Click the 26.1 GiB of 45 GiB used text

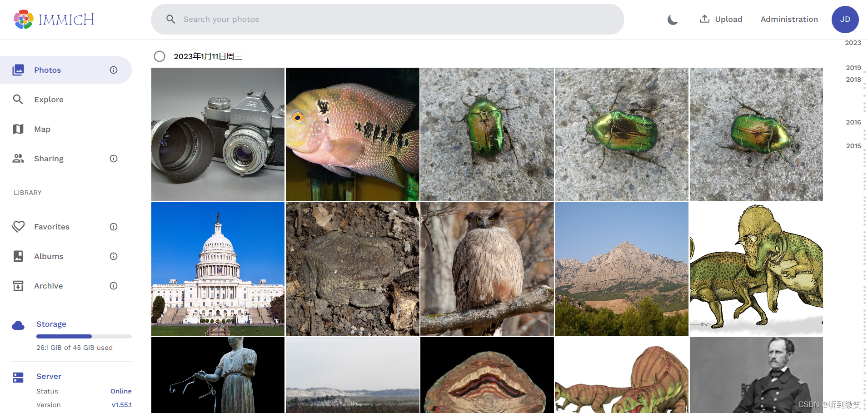pos(75,348)
